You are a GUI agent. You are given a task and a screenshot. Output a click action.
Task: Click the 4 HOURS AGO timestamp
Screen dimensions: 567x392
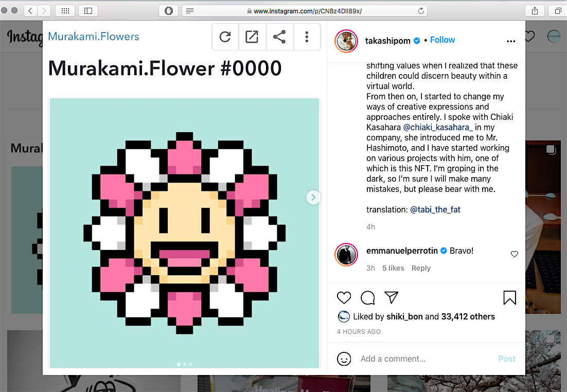tap(359, 332)
